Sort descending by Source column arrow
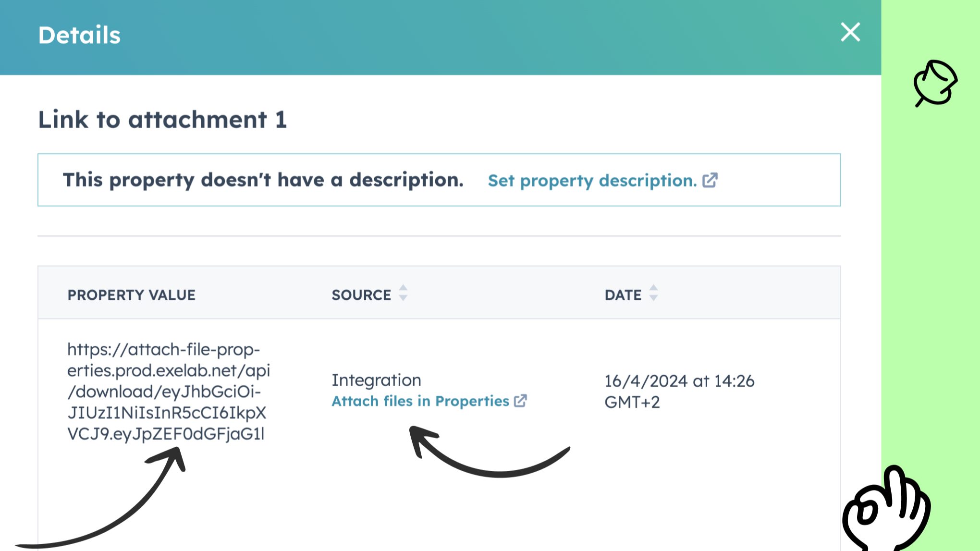Viewport: 980px width, 551px height. point(403,299)
